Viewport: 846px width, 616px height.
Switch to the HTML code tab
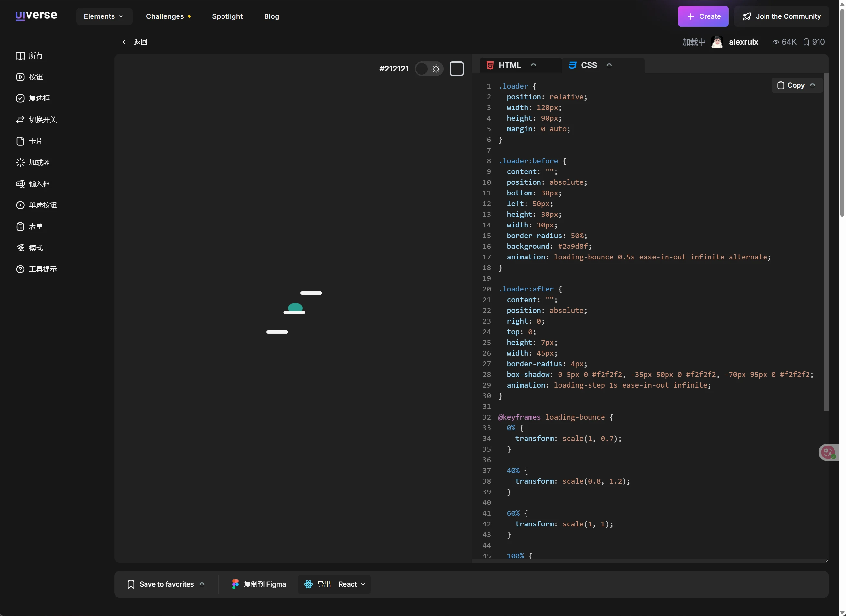click(509, 65)
